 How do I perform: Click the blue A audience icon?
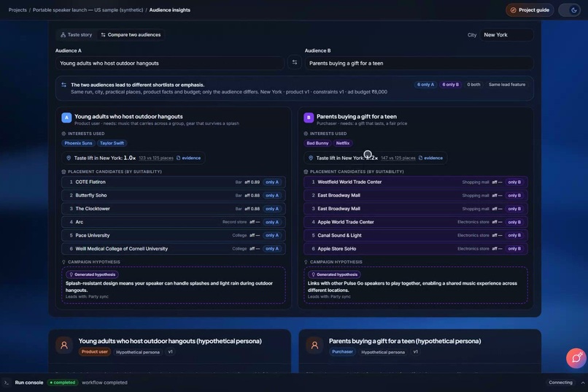[66, 118]
